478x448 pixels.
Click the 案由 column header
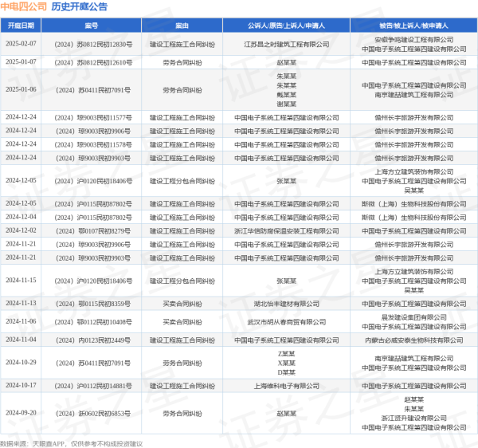[x=182, y=26]
